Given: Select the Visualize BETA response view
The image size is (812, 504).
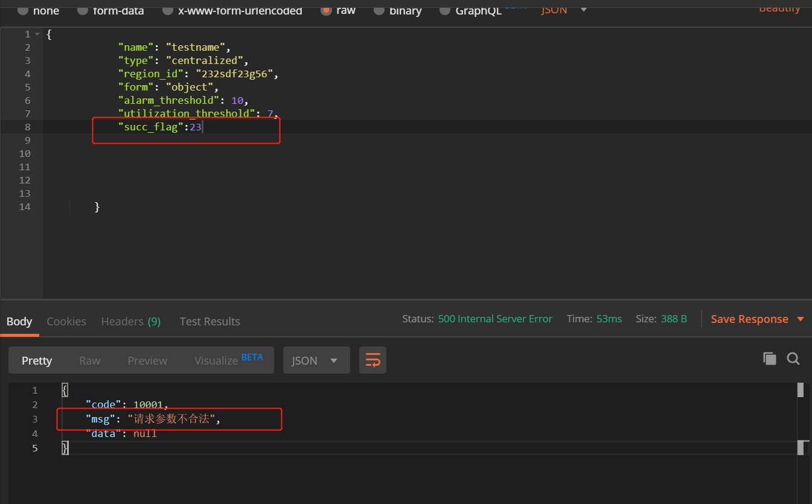Looking at the screenshot, I should [228, 360].
